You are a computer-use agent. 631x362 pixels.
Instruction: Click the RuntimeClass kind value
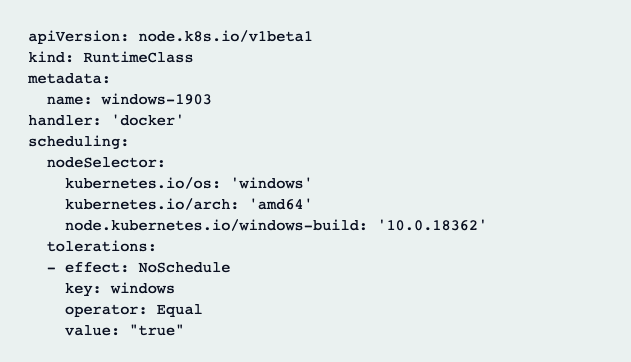[138, 58]
